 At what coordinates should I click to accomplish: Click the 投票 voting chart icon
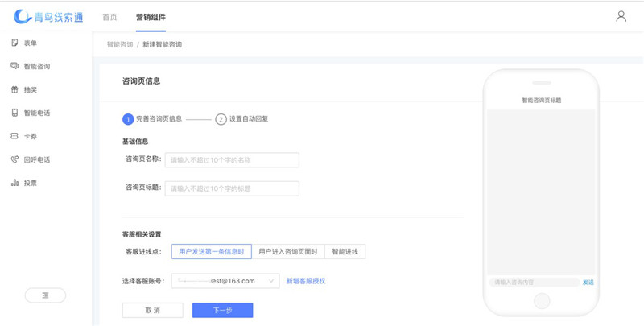point(14,183)
